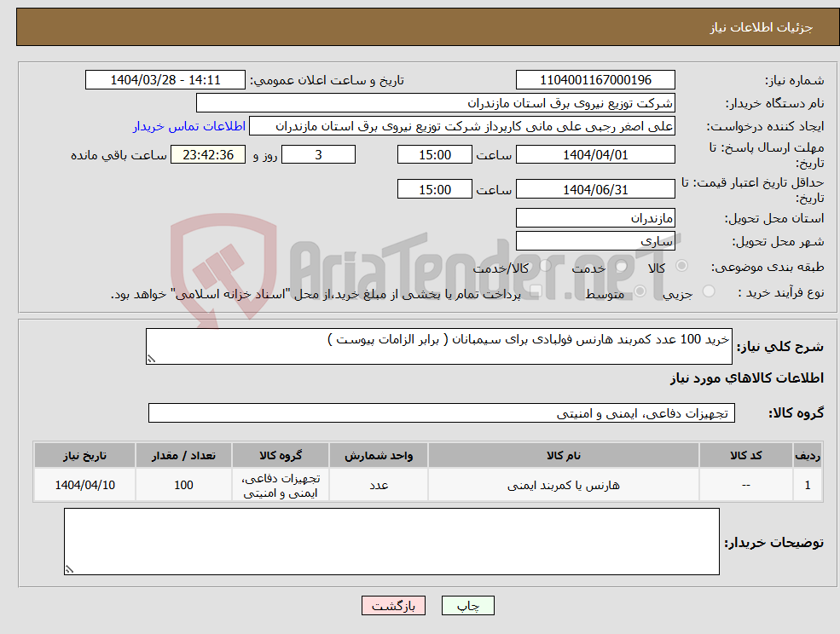Click the request creator name field
The height and width of the screenshot is (634, 840).
(461, 126)
